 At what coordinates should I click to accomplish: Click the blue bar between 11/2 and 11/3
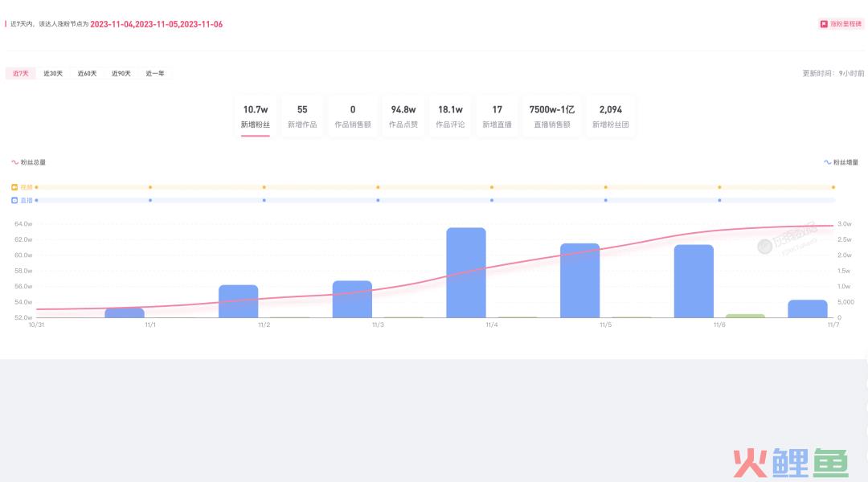pos(352,299)
